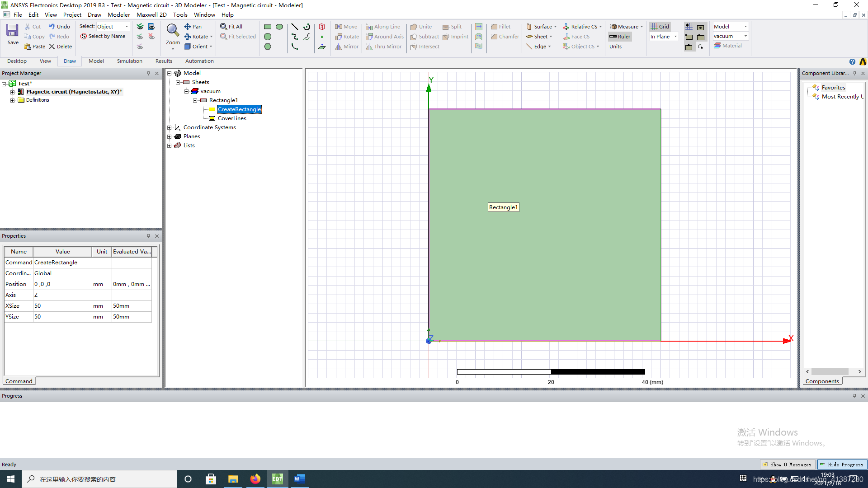Pin the Component Libraries panel

854,73
